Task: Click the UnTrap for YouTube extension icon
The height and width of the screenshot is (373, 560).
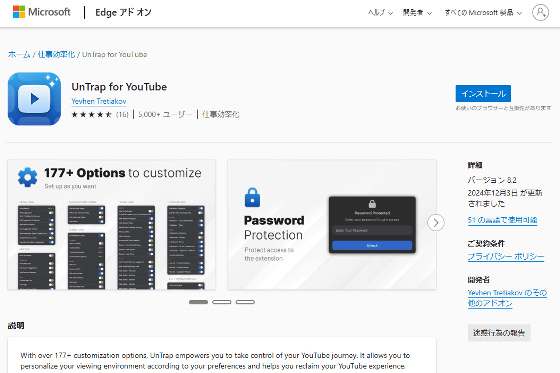Action: (x=34, y=99)
